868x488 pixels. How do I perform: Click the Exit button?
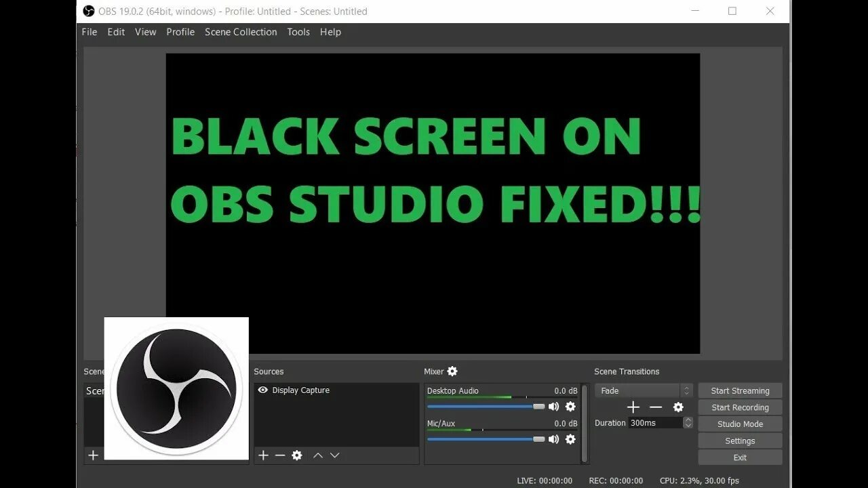[740, 457]
